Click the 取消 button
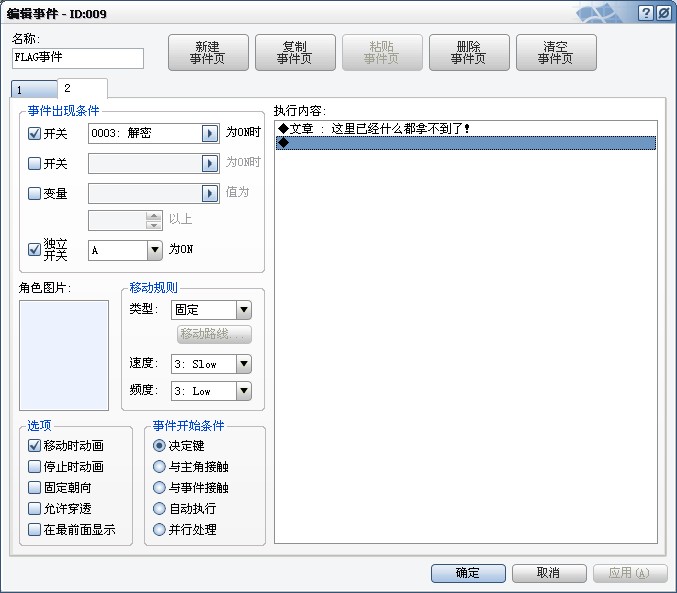The image size is (677, 593). point(549,573)
